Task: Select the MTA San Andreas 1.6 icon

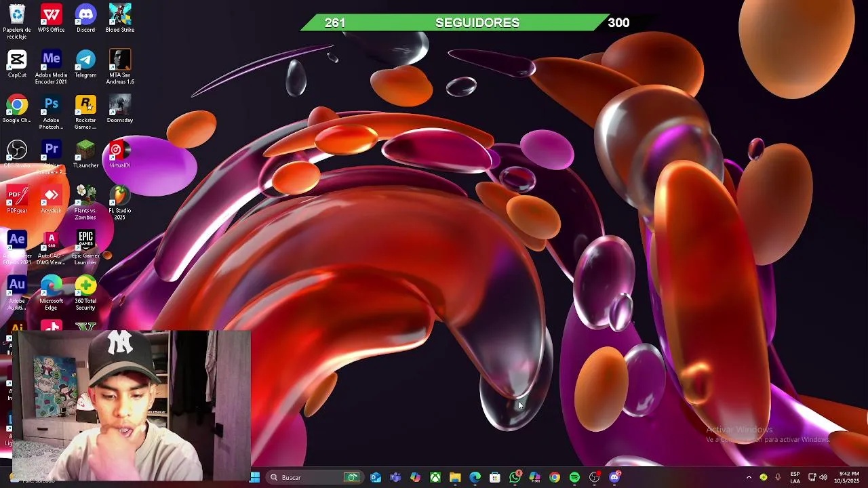Action: (x=120, y=67)
